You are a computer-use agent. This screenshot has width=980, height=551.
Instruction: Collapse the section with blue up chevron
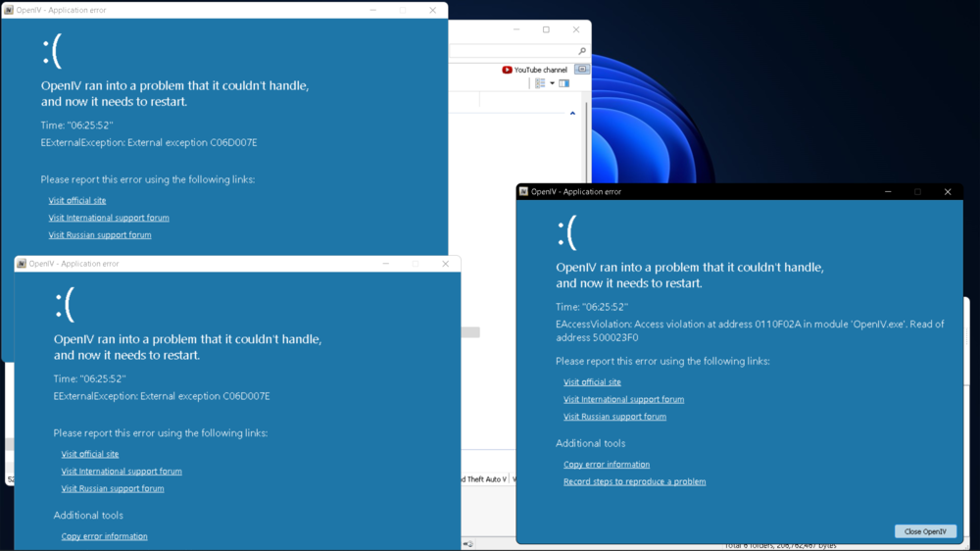tap(572, 113)
